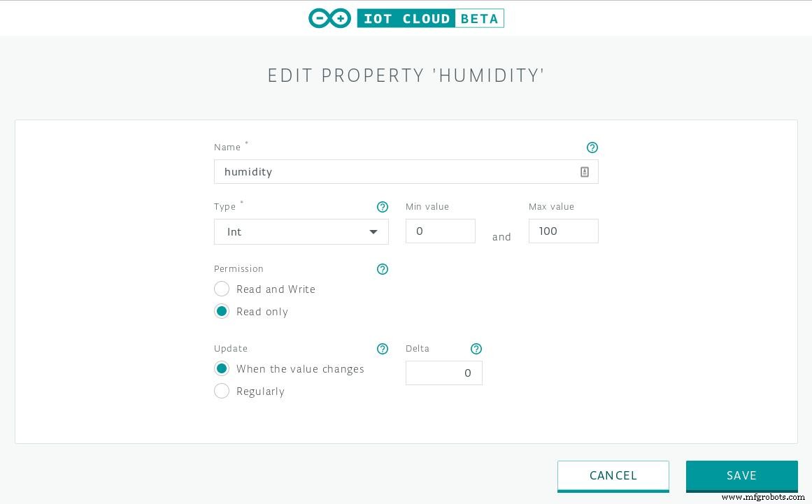
Task: Open the Type dropdown showing Int
Action: tap(301, 231)
